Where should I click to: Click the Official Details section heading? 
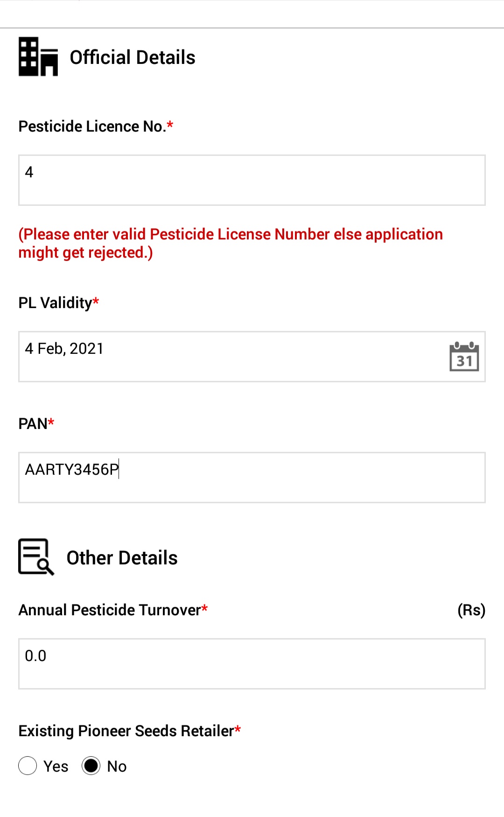[x=133, y=57]
